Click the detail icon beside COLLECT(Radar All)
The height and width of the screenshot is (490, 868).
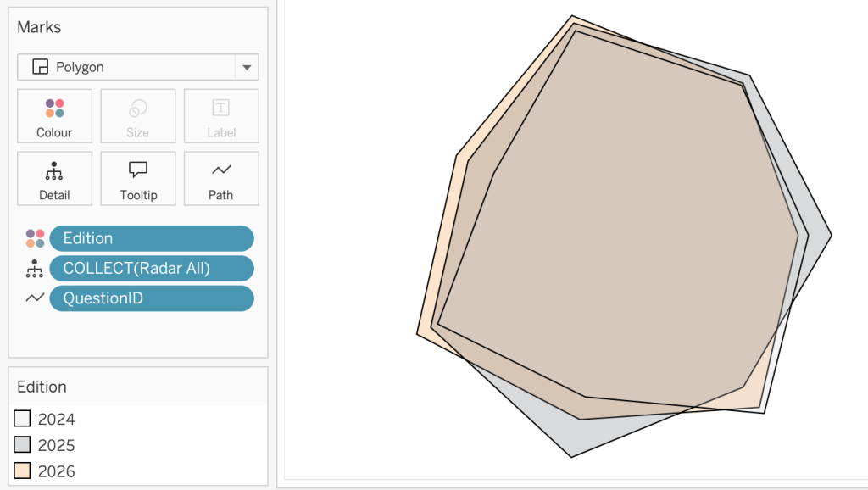click(35, 269)
